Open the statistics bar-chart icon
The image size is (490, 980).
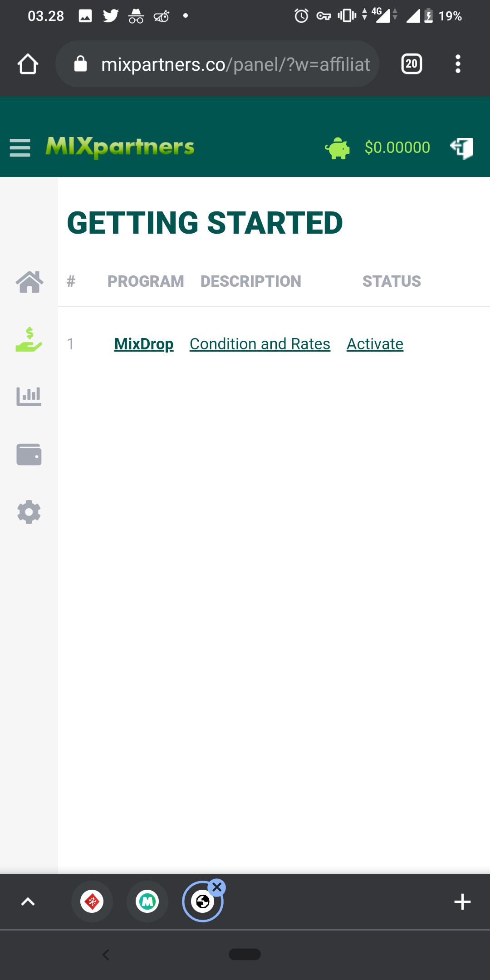tap(29, 396)
